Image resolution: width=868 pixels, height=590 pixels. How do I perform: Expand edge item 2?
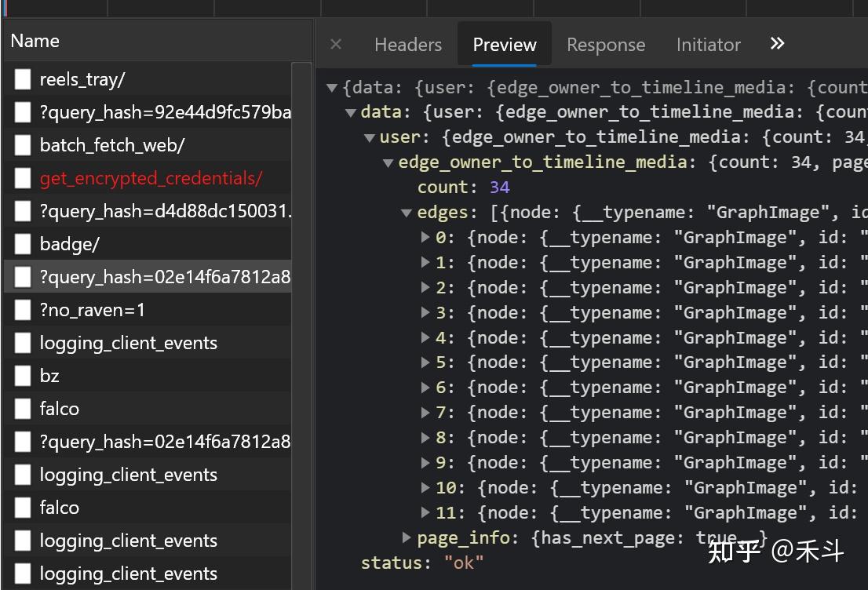tap(425, 286)
